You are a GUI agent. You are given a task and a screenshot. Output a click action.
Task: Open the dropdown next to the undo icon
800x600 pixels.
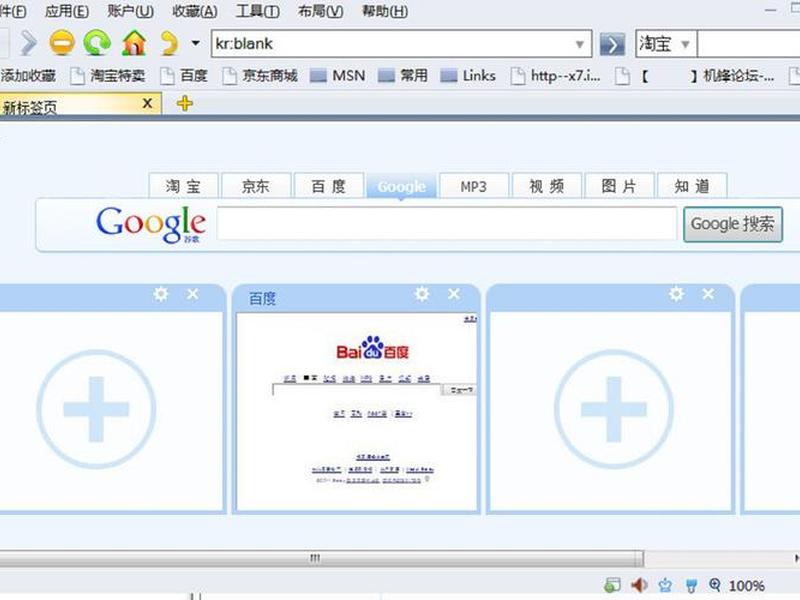pyautogui.click(x=195, y=43)
